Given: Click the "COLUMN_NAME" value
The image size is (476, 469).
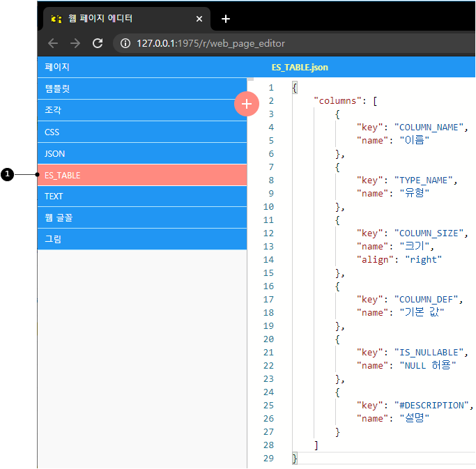Looking at the screenshot, I should 429,128.
